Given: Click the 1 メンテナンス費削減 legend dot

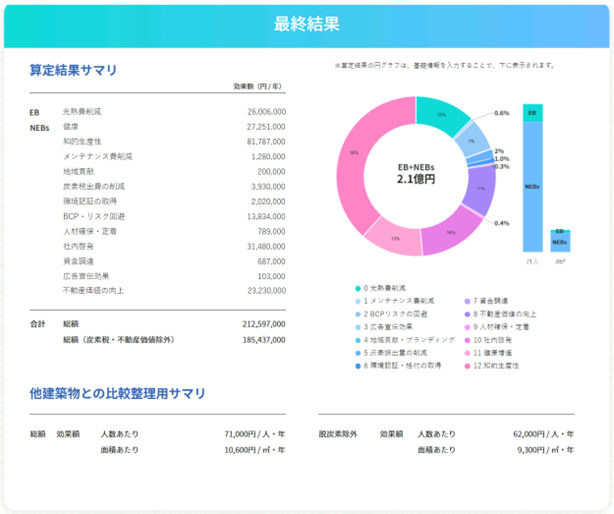Looking at the screenshot, I should coord(358,301).
